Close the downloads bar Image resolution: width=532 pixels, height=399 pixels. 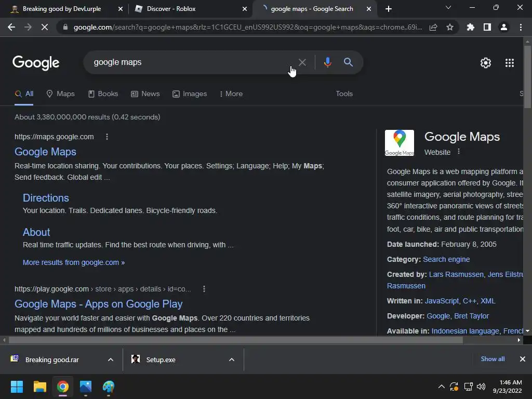[523, 359]
